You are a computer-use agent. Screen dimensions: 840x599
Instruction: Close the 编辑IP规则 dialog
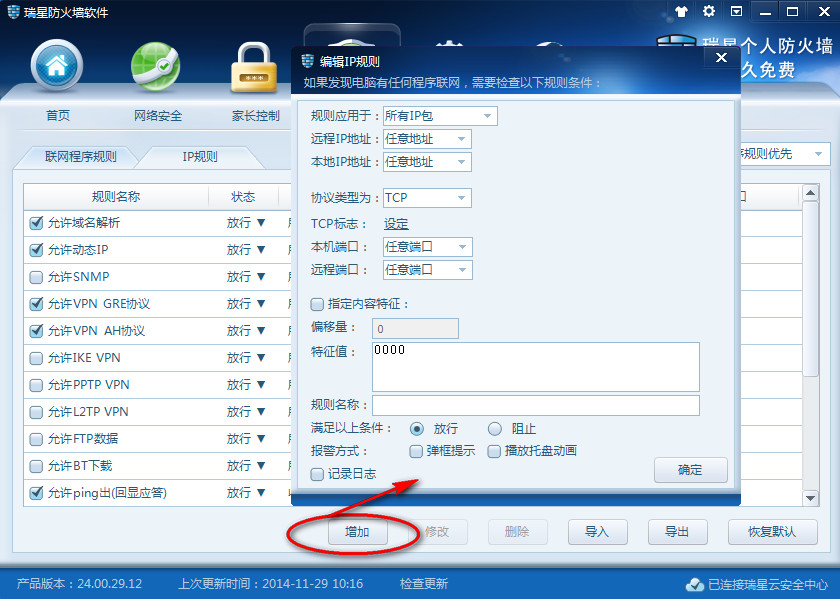[x=720, y=58]
